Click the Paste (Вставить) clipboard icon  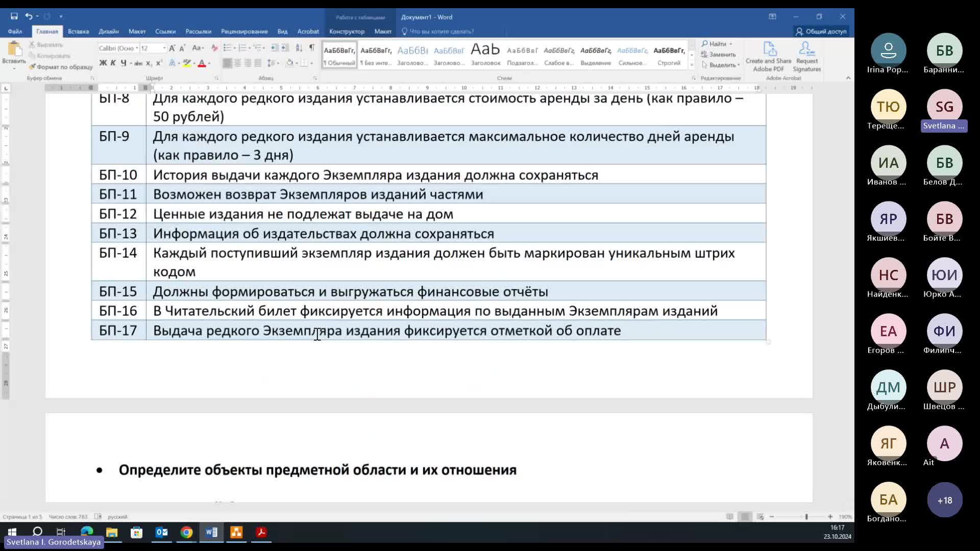14,49
